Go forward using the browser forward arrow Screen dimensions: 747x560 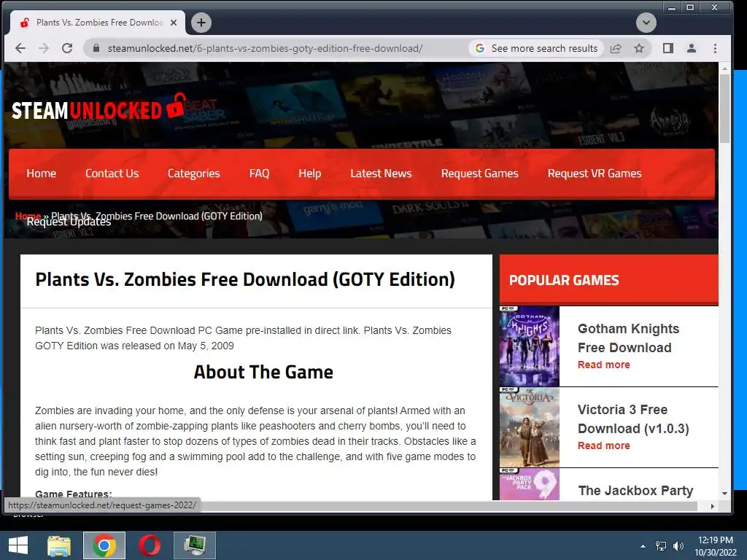[44, 48]
